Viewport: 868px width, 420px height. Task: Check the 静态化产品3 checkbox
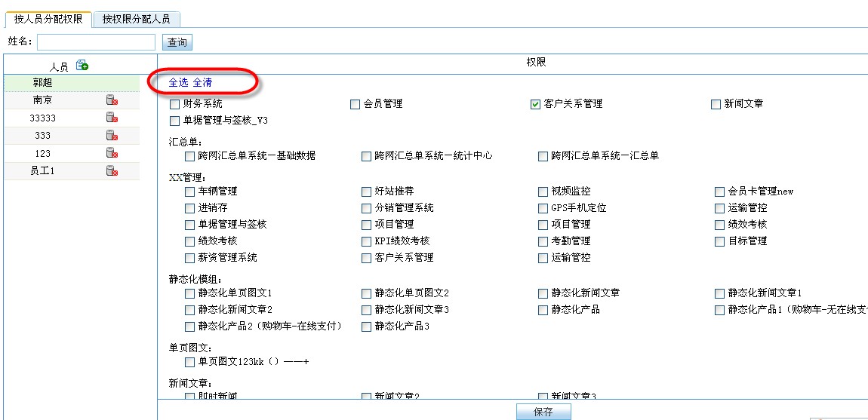tap(367, 326)
